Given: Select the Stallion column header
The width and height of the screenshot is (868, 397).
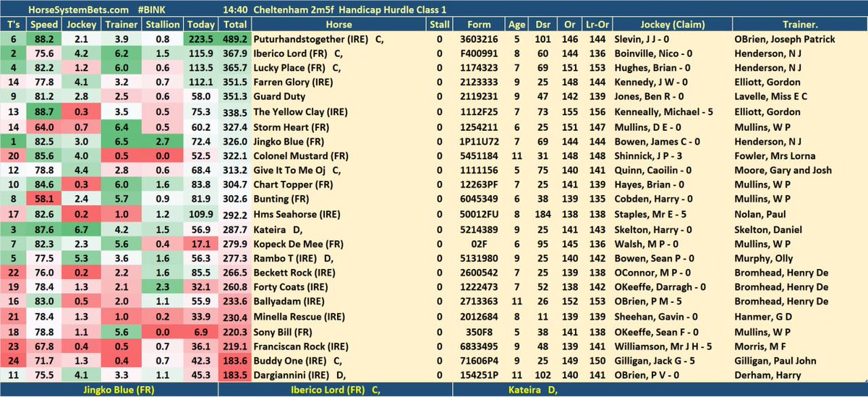Looking at the screenshot, I should point(163,24).
